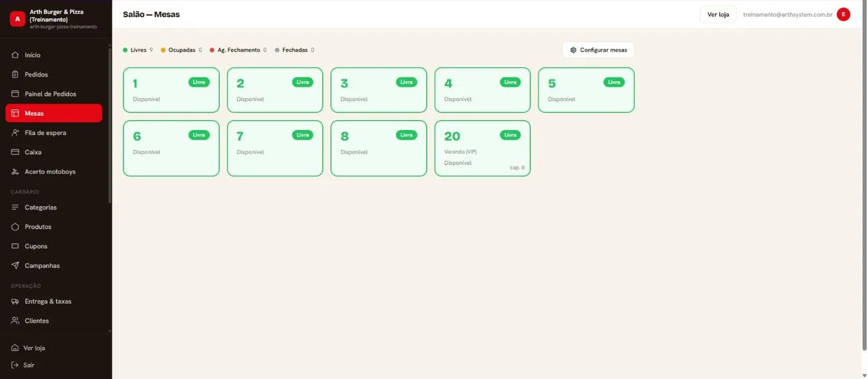Click the Ag. Fechamento 0 legend
868x379 pixels.
pos(238,50)
